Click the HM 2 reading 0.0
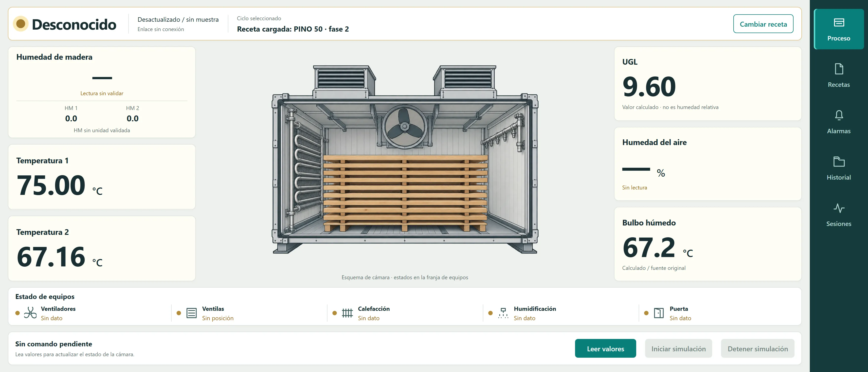The width and height of the screenshot is (868, 372). click(132, 119)
